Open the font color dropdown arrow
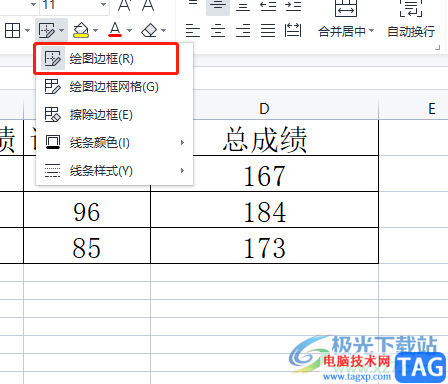448x384 pixels. 130,31
